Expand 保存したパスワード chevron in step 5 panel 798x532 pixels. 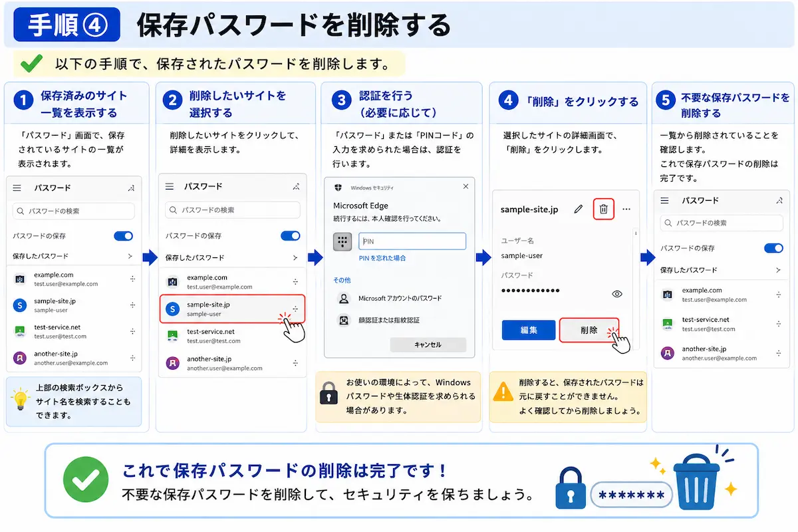click(778, 270)
